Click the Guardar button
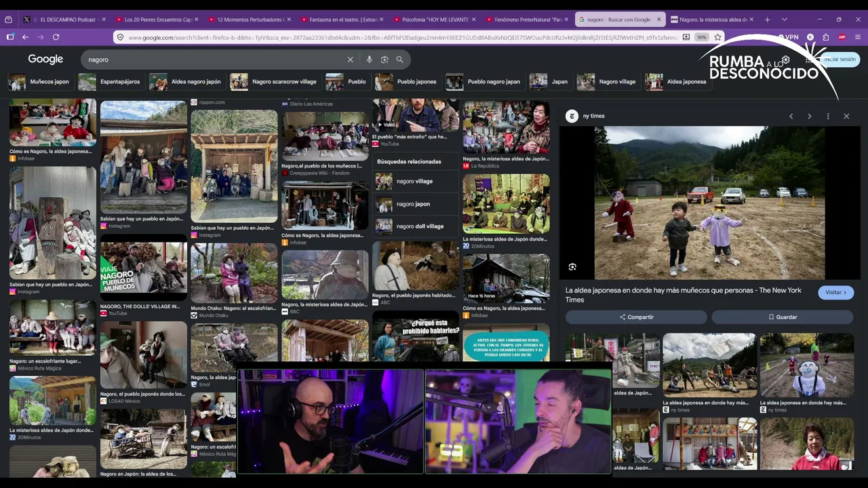Viewport: 868px width, 488px height. [782, 317]
